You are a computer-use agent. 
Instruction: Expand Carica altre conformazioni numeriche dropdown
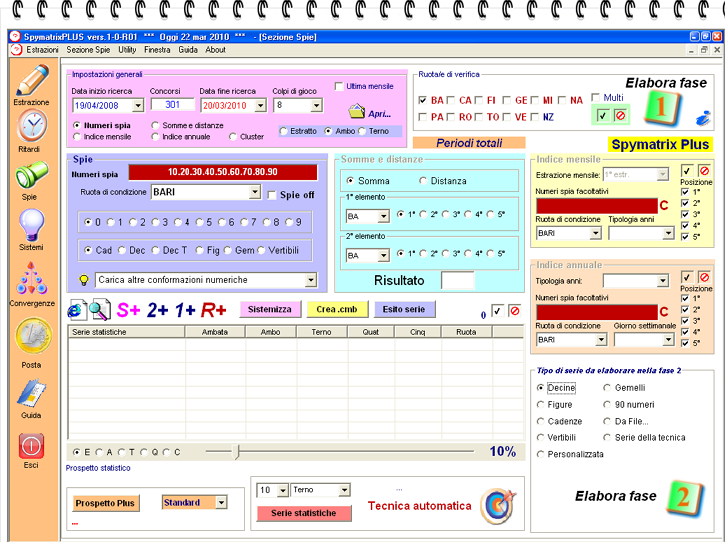[311, 280]
